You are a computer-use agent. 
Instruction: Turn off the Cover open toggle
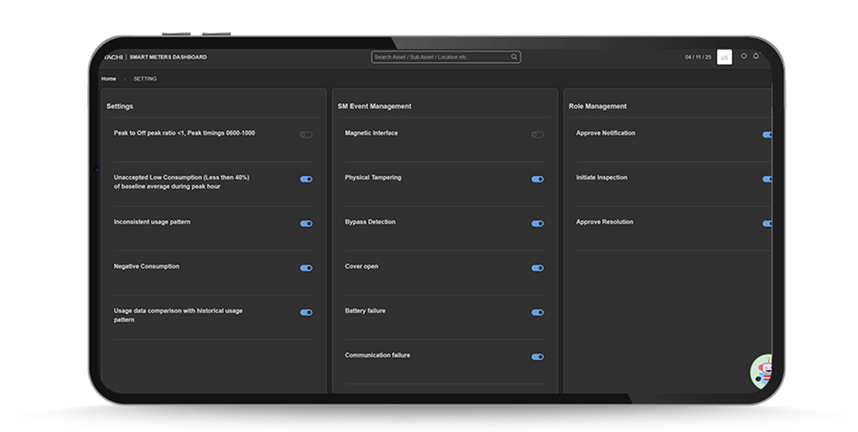tap(538, 268)
